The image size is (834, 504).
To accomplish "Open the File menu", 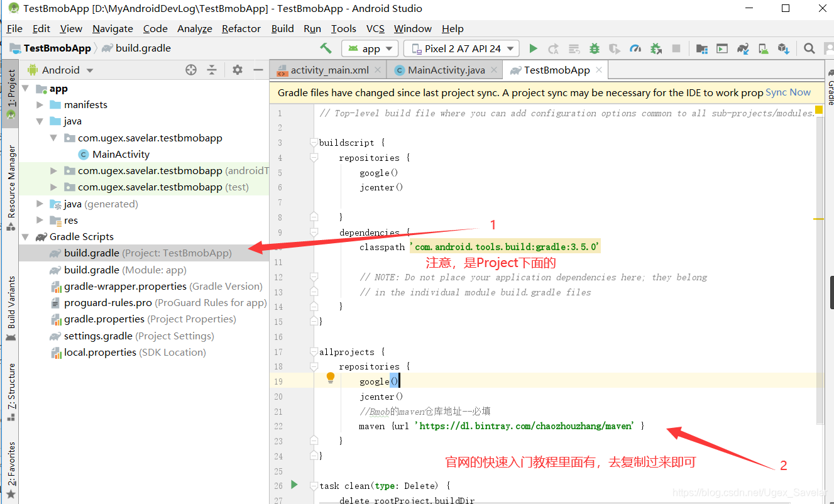I will [x=14, y=28].
